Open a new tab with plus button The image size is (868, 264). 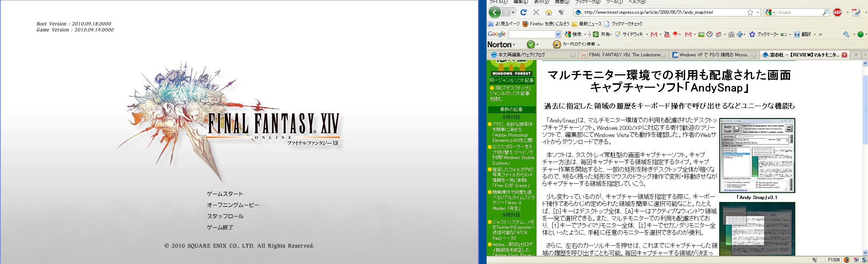[x=856, y=55]
